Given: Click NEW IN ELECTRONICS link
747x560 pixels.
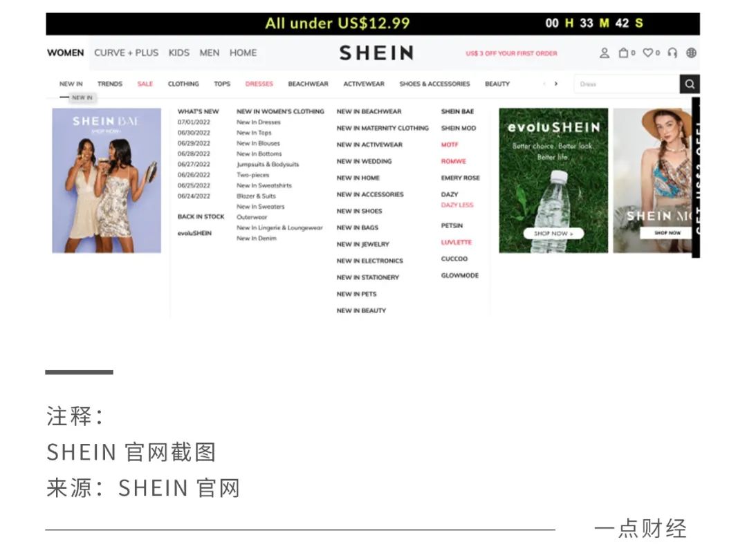Looking at the screenshot, I should [x=369, y=261].
